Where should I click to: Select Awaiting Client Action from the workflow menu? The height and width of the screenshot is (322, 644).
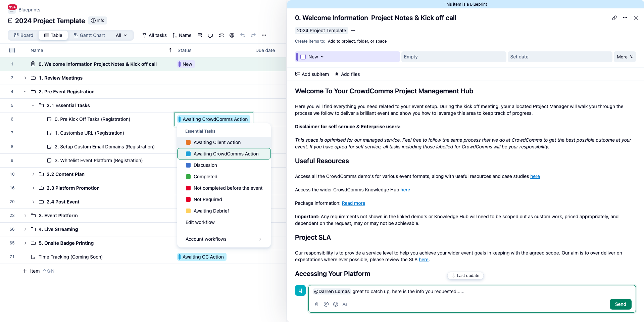217,142
